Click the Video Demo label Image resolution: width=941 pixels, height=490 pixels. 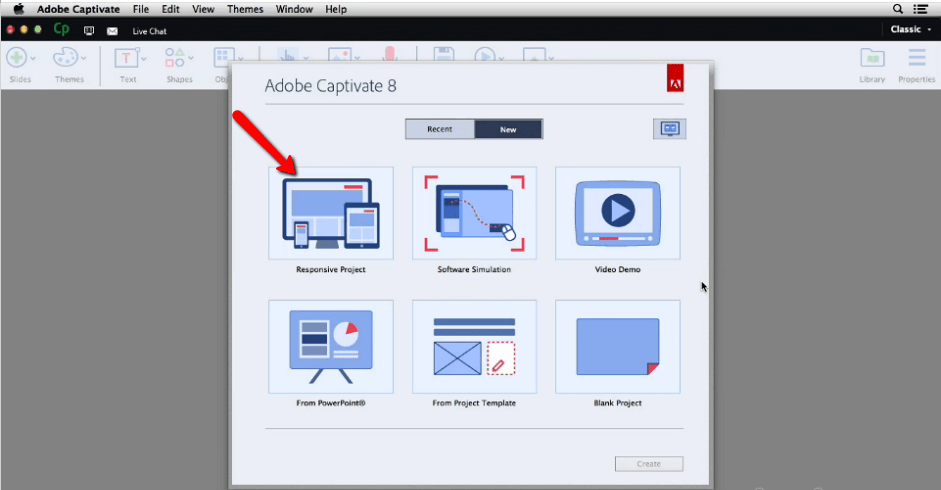[x=618, y=270]
